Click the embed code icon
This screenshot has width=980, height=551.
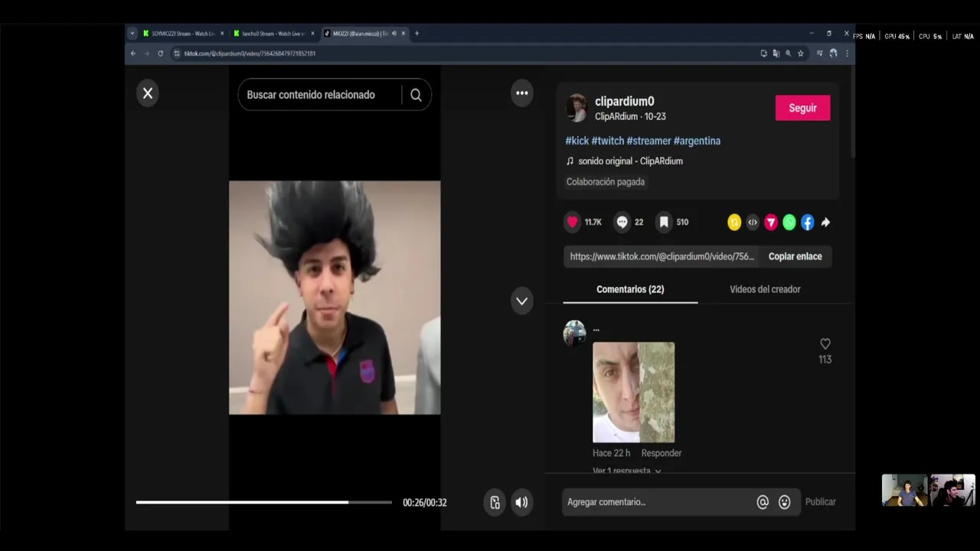pos(753,223)
